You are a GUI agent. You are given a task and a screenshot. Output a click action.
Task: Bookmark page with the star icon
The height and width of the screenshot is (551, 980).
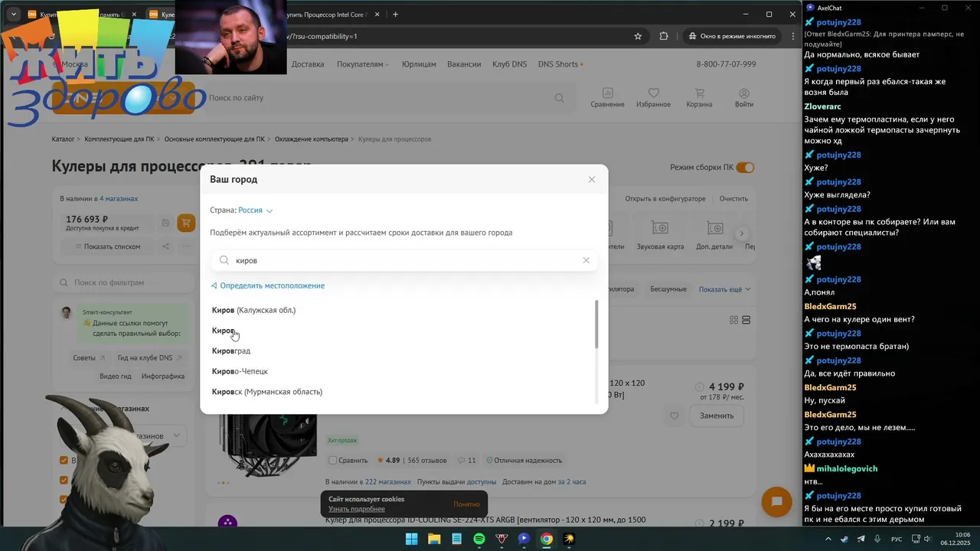[x=638, y=36]
